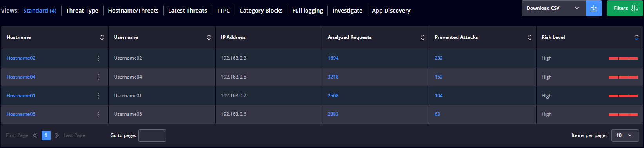Sort the table by Hostname column arrows
The width and height of the screenshot is (644, 148).
point(102,37)
